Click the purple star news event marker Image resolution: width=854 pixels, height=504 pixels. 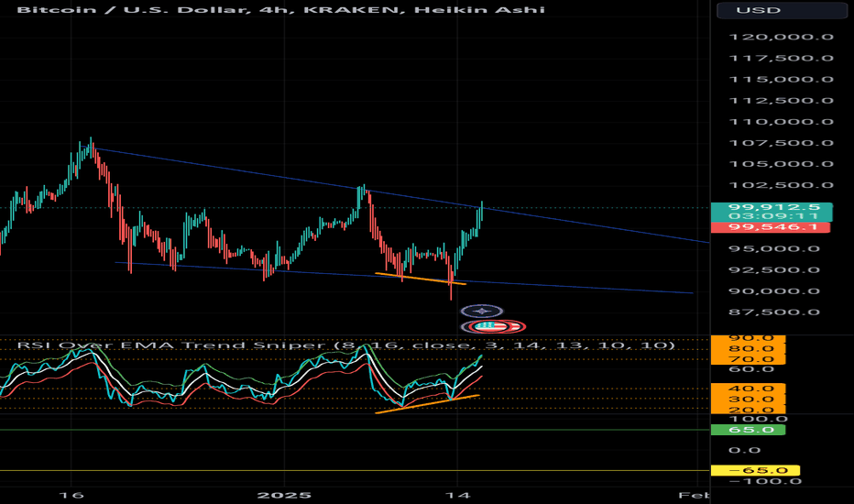[x=482, y=312]
